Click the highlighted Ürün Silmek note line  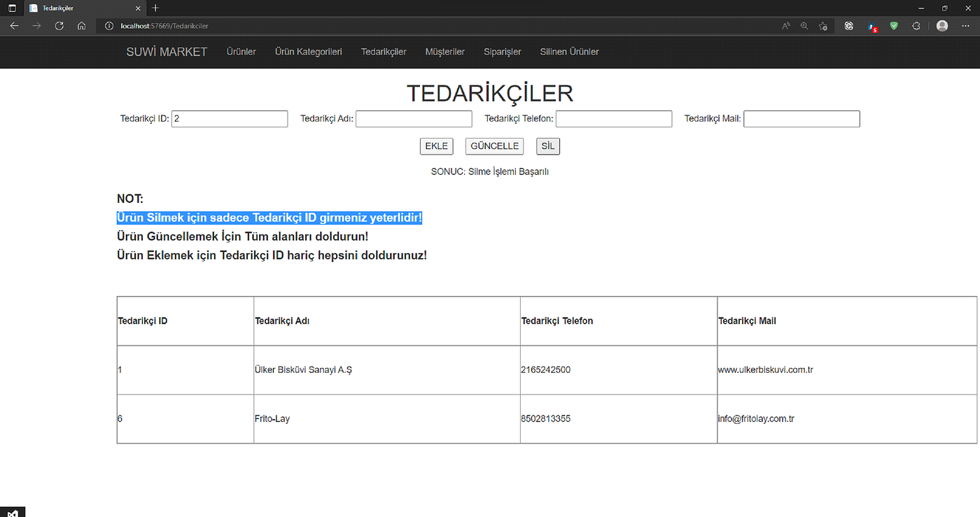[269, 218]
